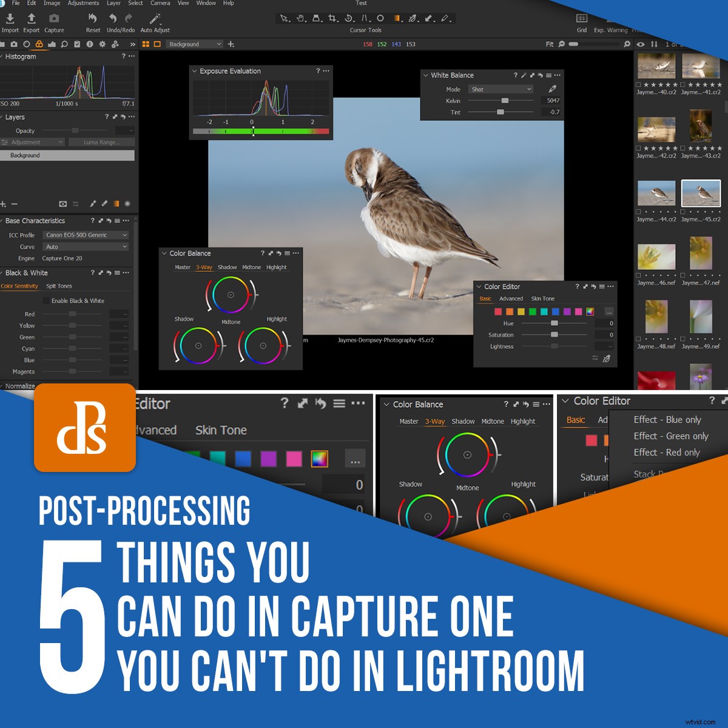Click the Fit zoom control
This screenshot has width=728, height=728.
[550, 44]
